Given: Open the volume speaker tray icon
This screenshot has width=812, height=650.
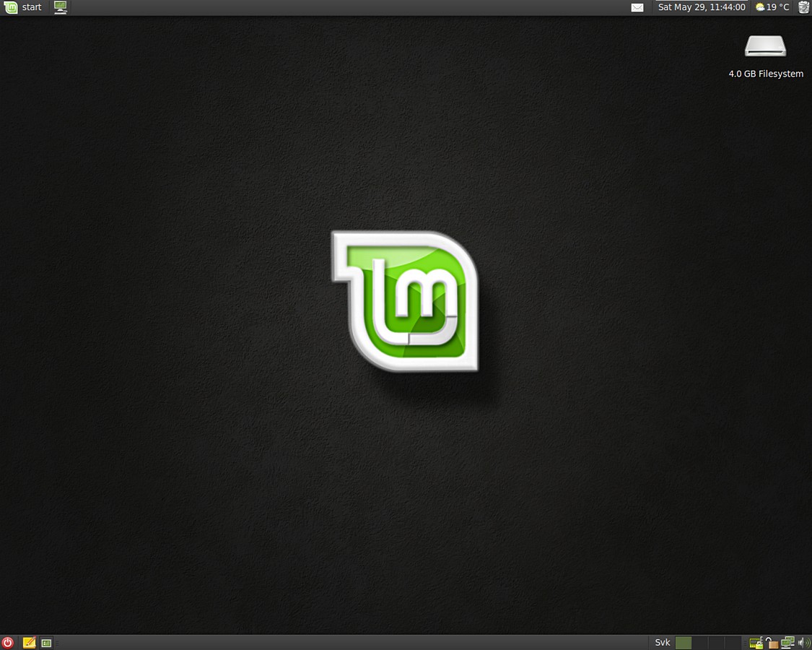Looking at the screenshot, I should pyautogui.click(x=804, y=643).
